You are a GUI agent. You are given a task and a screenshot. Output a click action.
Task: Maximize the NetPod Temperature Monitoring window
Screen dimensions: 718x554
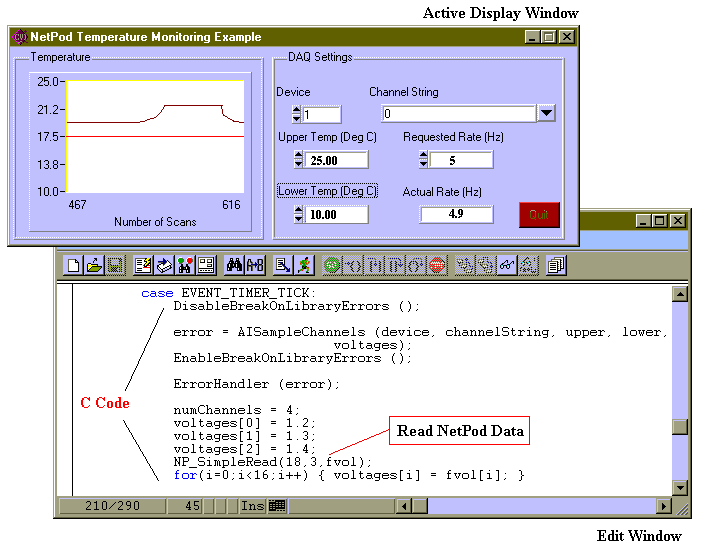point(549,37)
